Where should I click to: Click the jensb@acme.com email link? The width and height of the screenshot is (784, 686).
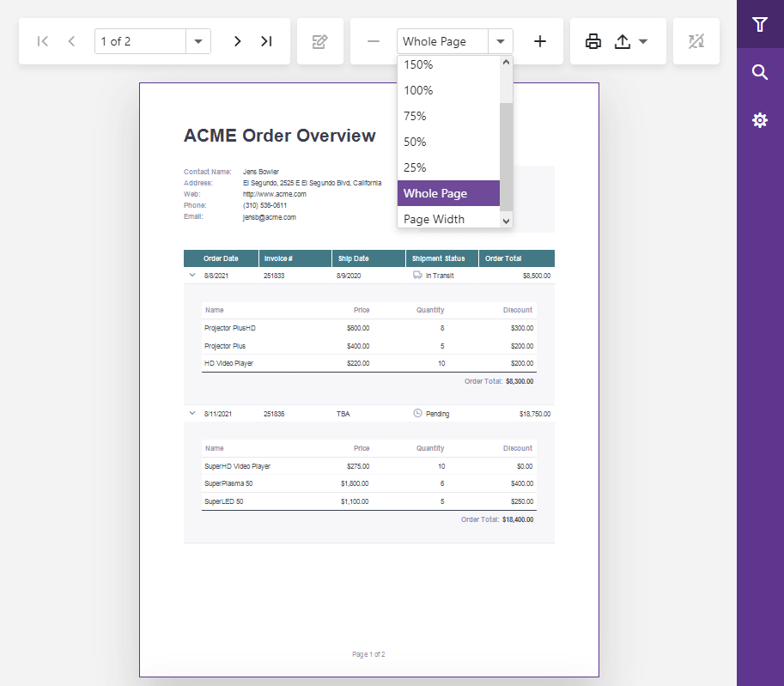pos(269,216)
